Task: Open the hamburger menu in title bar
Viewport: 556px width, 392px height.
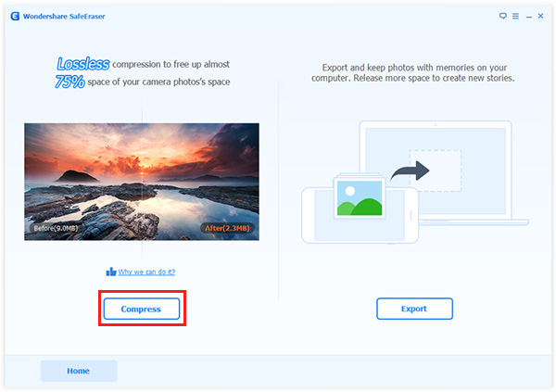Action: [515, 16]
